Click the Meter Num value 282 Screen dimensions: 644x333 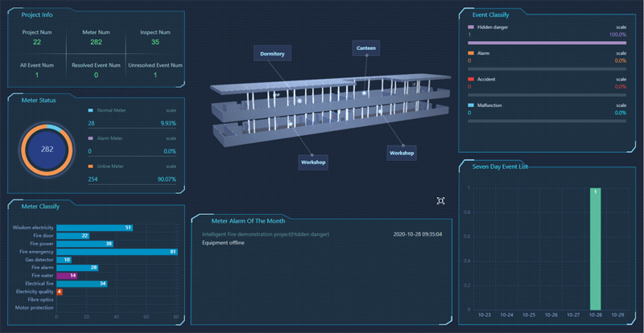pyautogui.click(x=96, y=42)
